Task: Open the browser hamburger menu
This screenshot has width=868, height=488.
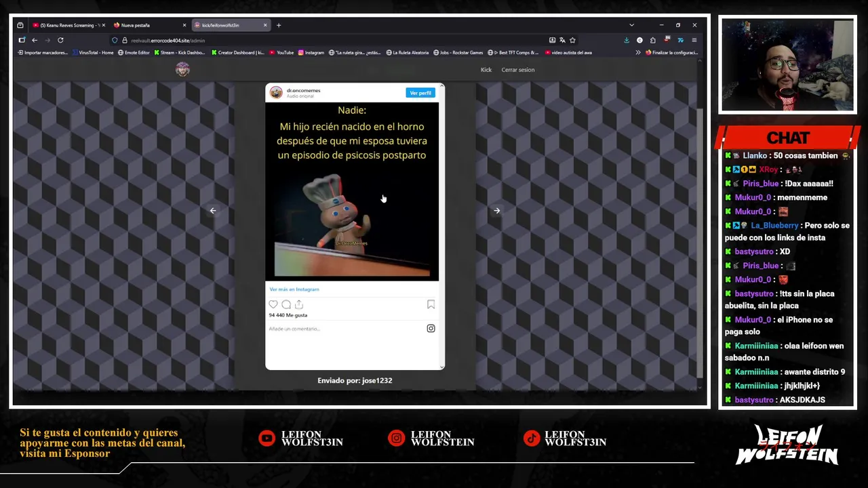Action: pos(694,40)
